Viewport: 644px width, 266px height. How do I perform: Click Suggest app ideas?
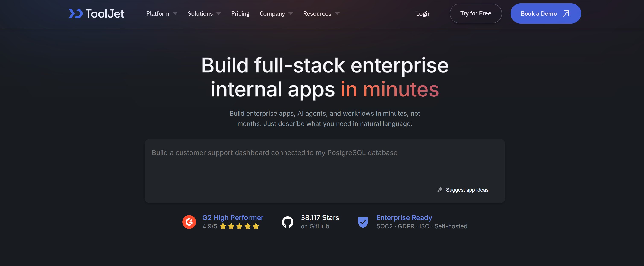click(x=467, y=190)
